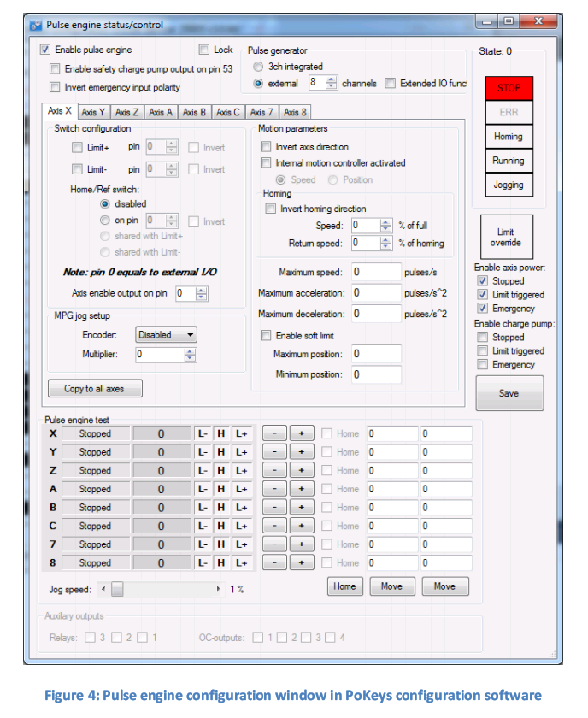This screenshot has width=588, height=718.
Task: Switch to the Axis Y tab
Action: (x=93, y=112)
